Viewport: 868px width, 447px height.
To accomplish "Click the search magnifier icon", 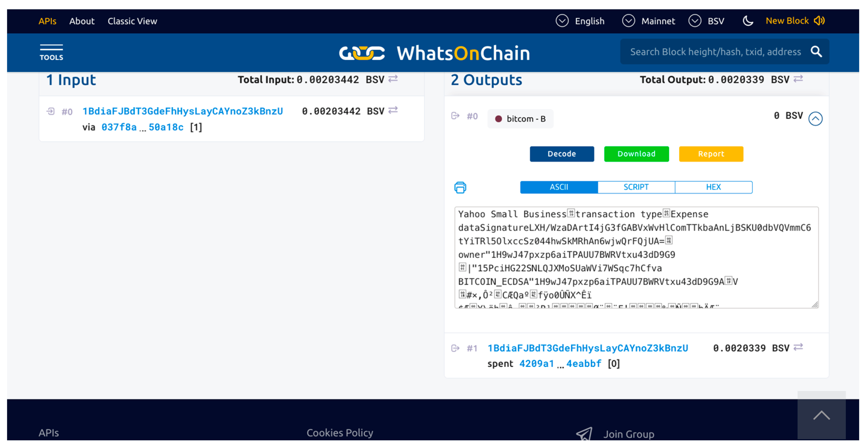I will (x=816, y=52).
